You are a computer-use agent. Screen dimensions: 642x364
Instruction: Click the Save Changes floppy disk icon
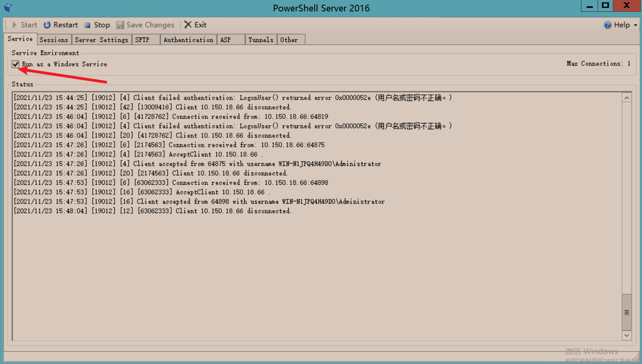tap(120, 25)
